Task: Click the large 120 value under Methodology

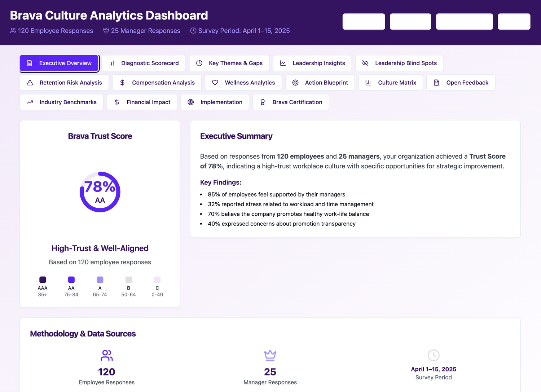Action: [107, 372]
